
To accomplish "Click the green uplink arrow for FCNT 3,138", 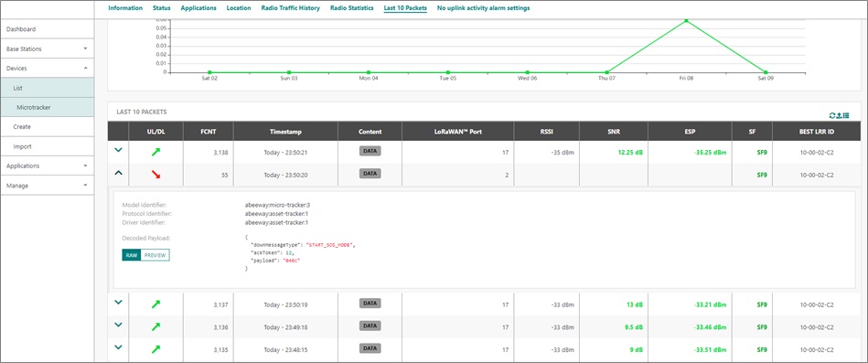I will (x=155, y=152).
